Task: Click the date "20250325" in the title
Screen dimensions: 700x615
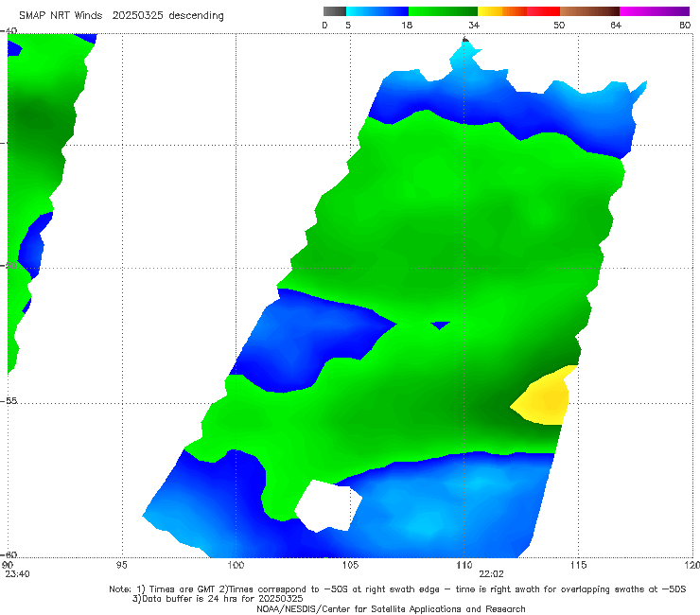Action: 137,15
